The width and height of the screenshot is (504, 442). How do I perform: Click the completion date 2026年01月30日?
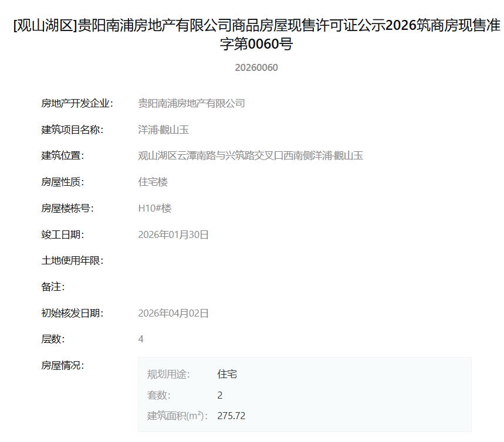tap(173, 235)
